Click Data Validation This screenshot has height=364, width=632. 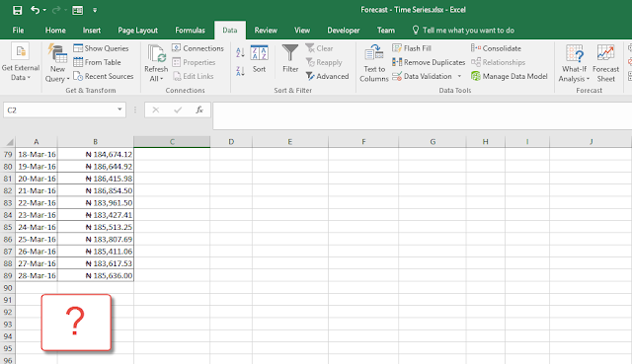[x=422, y=76]
